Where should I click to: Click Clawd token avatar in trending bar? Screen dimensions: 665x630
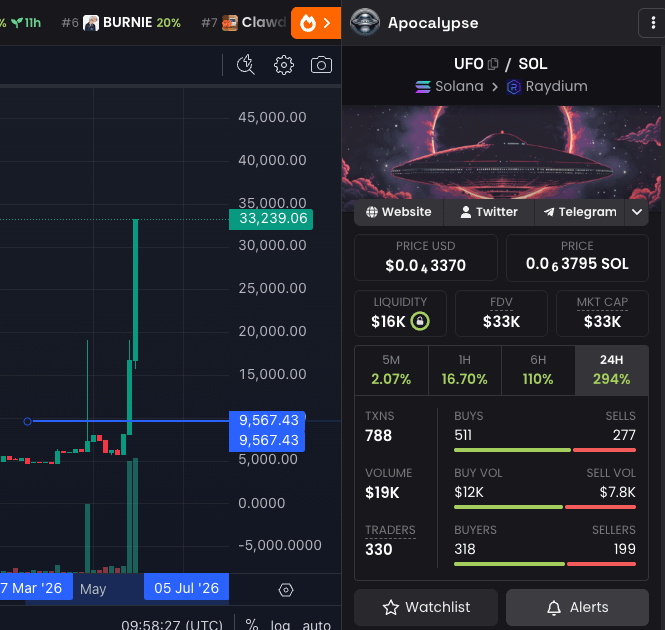230,23
